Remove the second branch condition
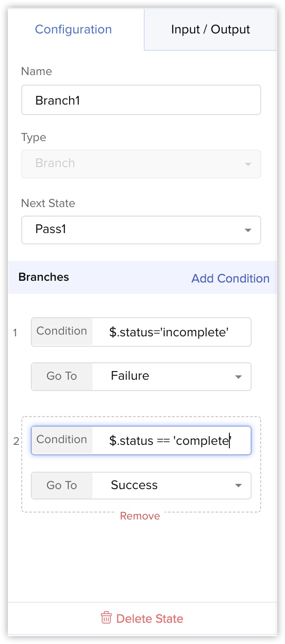Screen dimensions: 285x644 (x=140, y=516)
